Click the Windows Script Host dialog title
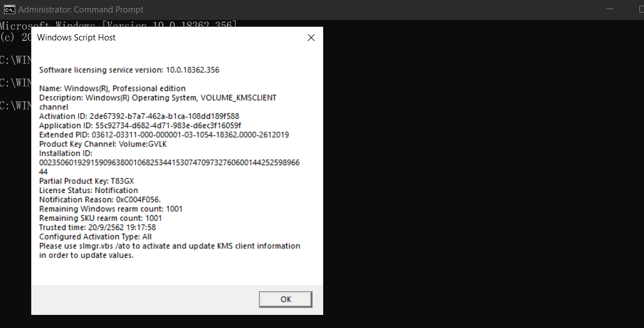The height and width of the screenshot is (328, 644). (x=76, y=38)
